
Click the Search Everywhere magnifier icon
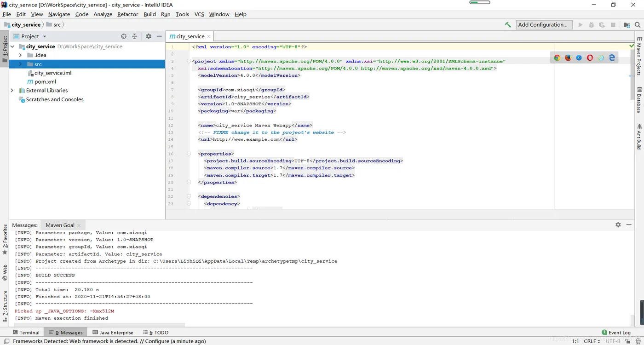[638, 25]
